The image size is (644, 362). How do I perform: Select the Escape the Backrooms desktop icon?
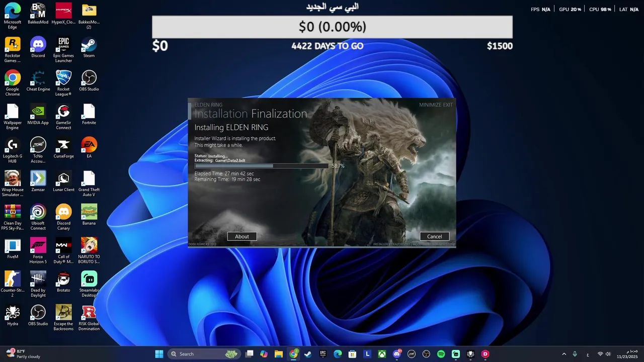[x=63, y=318]
